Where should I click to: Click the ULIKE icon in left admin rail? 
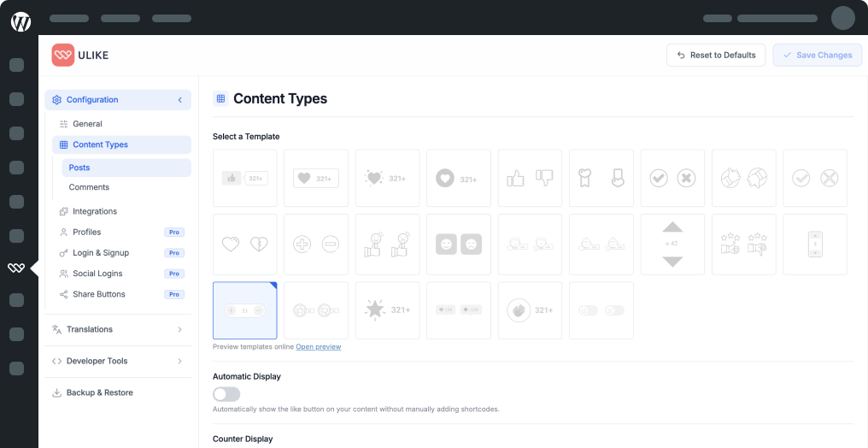point(16,268)
